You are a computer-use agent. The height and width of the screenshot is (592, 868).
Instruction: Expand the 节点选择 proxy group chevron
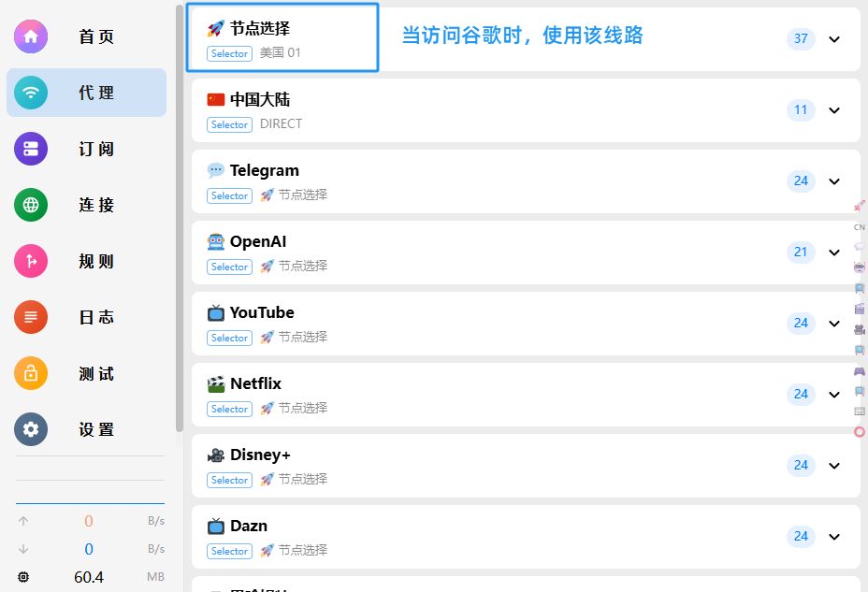[834, 39]
